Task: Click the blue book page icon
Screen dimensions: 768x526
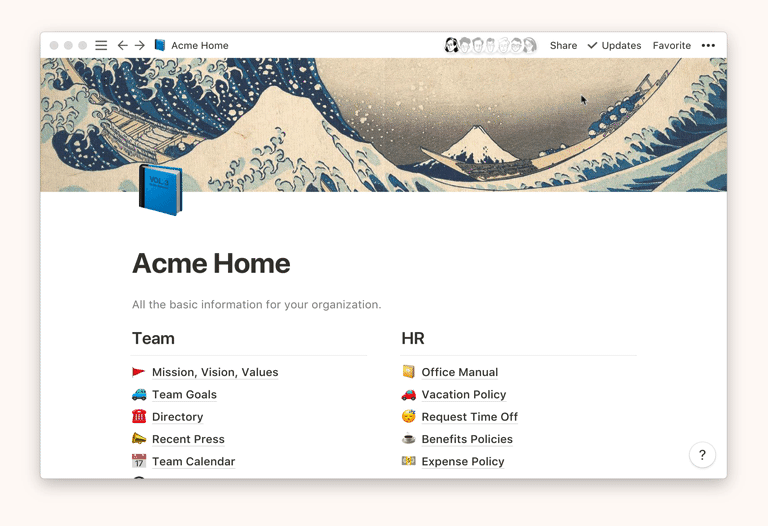Action: 160,190
